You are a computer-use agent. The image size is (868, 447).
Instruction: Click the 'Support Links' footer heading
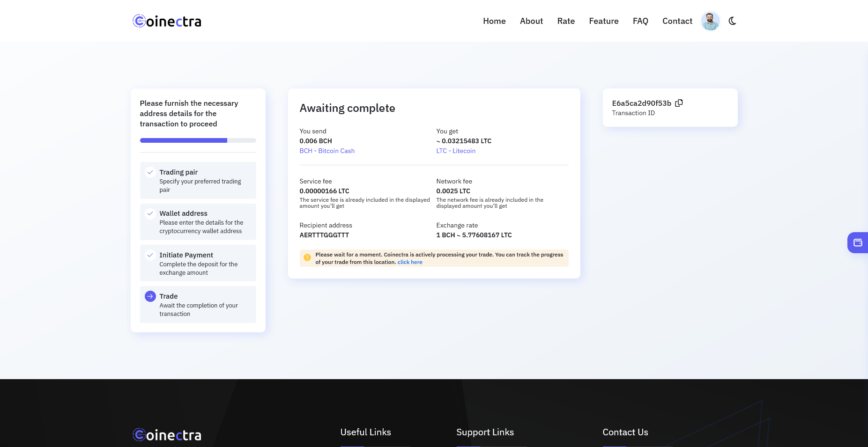(485, 432)
